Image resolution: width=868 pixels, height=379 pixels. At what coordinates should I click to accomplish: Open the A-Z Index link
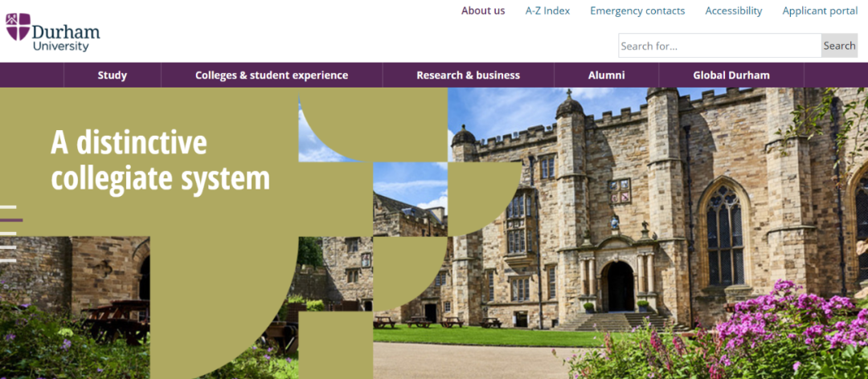click(x=547, y=10)
